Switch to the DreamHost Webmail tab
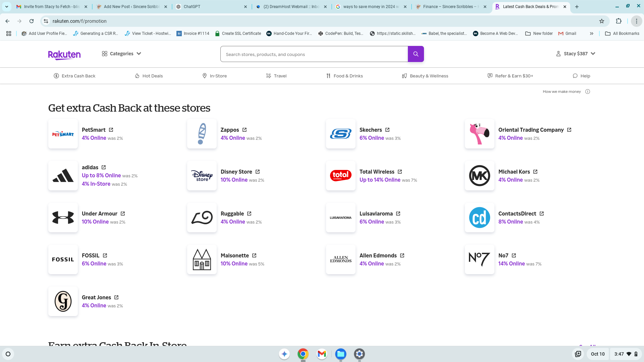This screenshot has width=644, height=362. click(291, 7)
